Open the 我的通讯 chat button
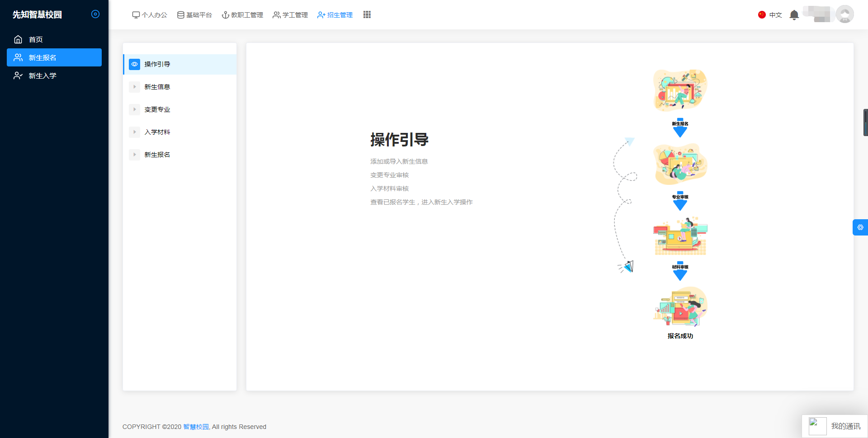 835,426
